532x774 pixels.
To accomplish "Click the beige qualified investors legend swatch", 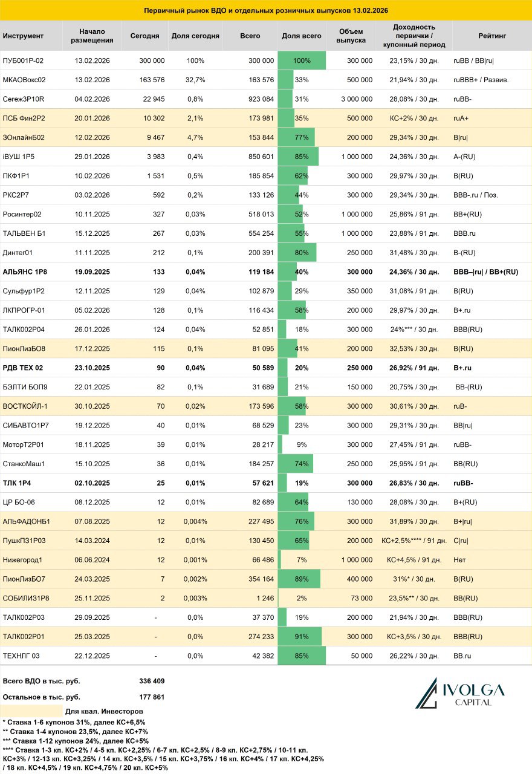I will (x=31, y=711).
